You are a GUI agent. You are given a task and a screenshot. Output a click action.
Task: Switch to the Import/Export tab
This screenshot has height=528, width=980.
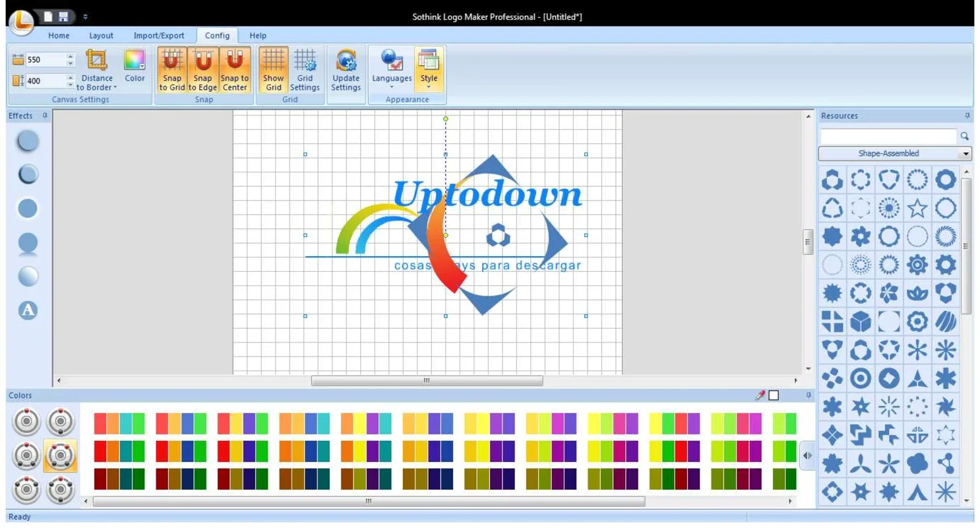(x=159, y=36)
